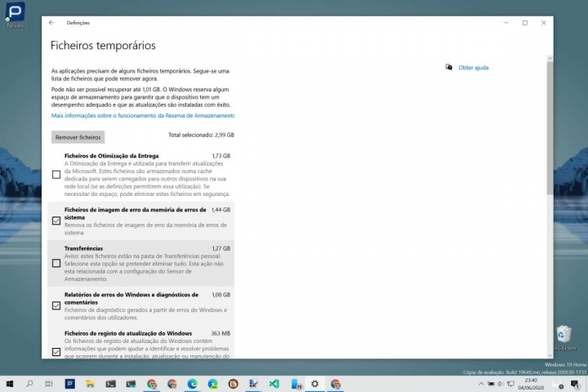
Task: Select the desktop shortcut in the top-left corner
Action: pyautogui.click(x=15, y=14)
